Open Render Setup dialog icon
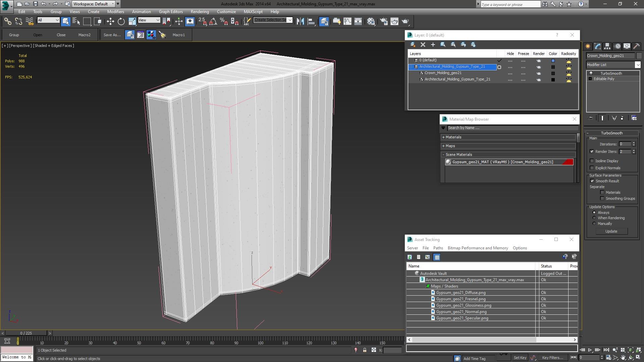This screenshot has width=644, height=362. coord(384,21)
